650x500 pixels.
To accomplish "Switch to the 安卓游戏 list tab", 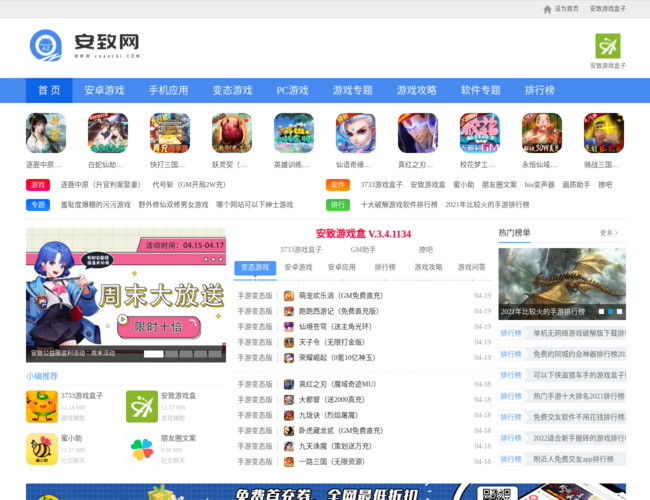I will point(298,268).
